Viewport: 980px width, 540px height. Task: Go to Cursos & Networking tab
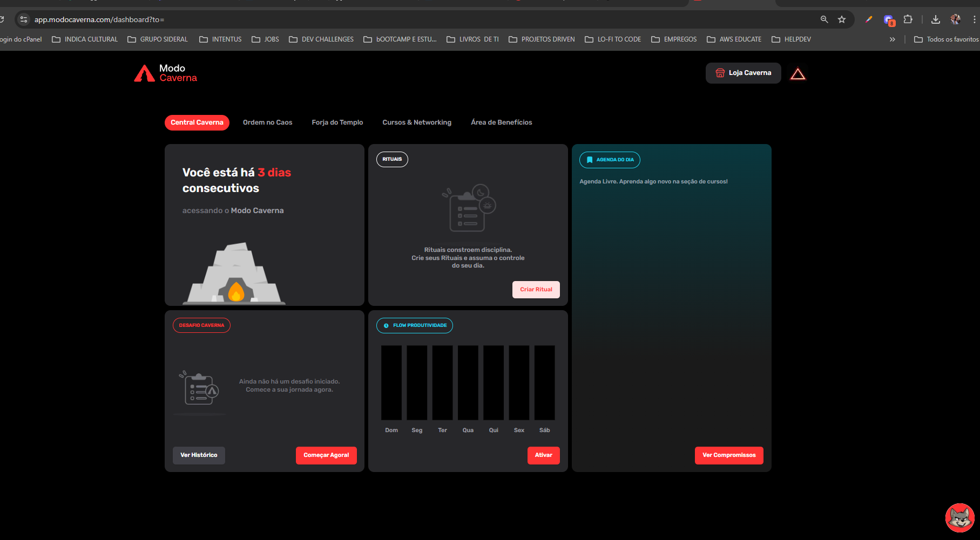coord(417,122)
